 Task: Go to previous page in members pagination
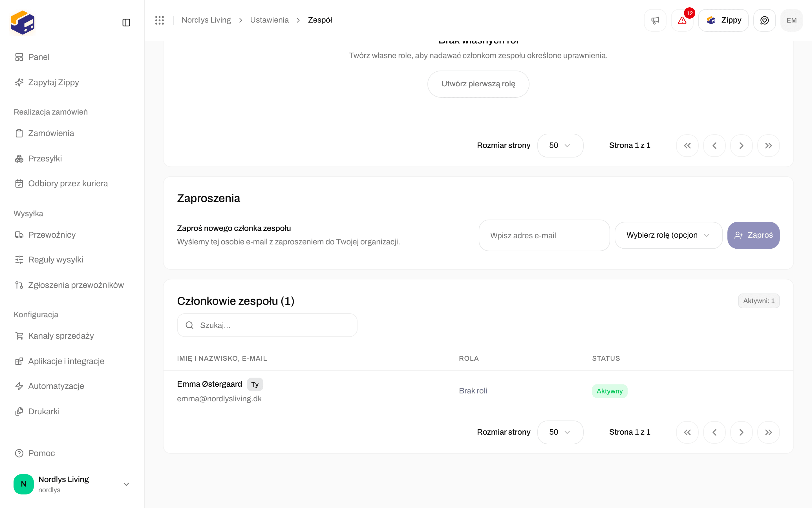[714, 432]
